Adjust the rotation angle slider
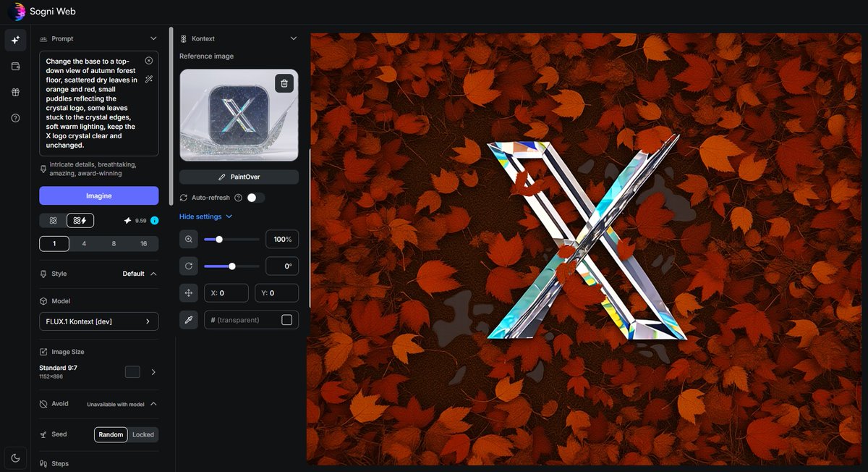 tap(231, 266)
